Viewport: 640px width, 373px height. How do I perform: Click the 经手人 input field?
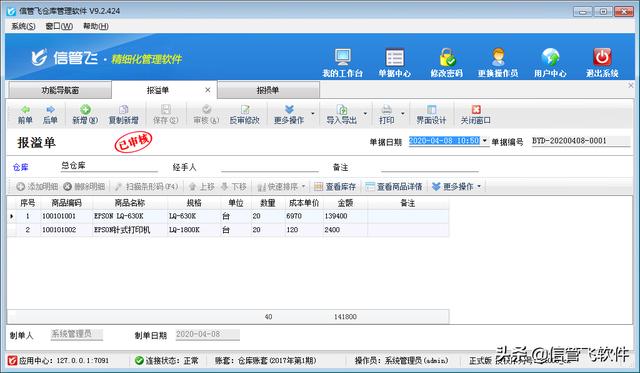pos(269,167)
